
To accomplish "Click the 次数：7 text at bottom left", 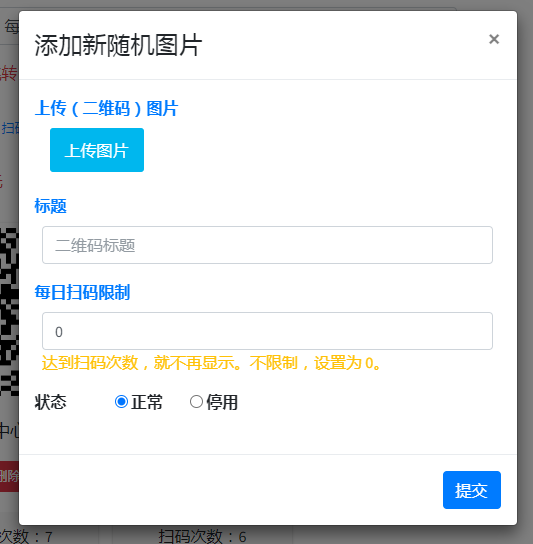I will (26, 536).
